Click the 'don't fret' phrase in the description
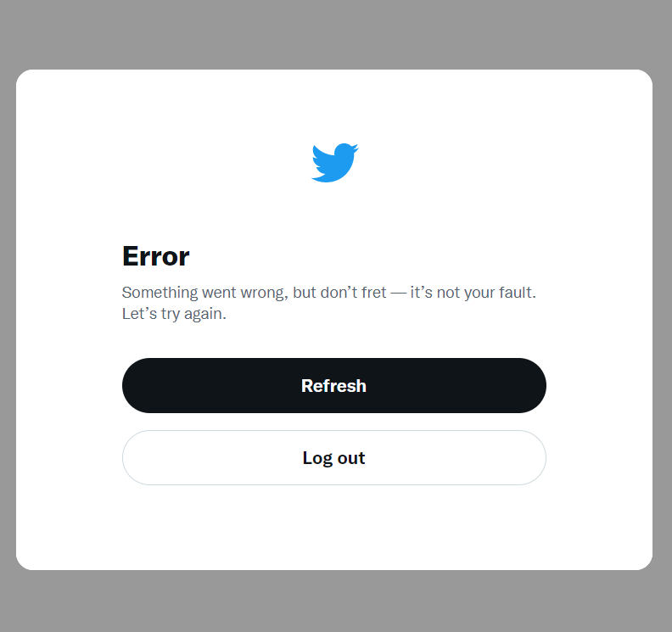 (x=354, y=293)
